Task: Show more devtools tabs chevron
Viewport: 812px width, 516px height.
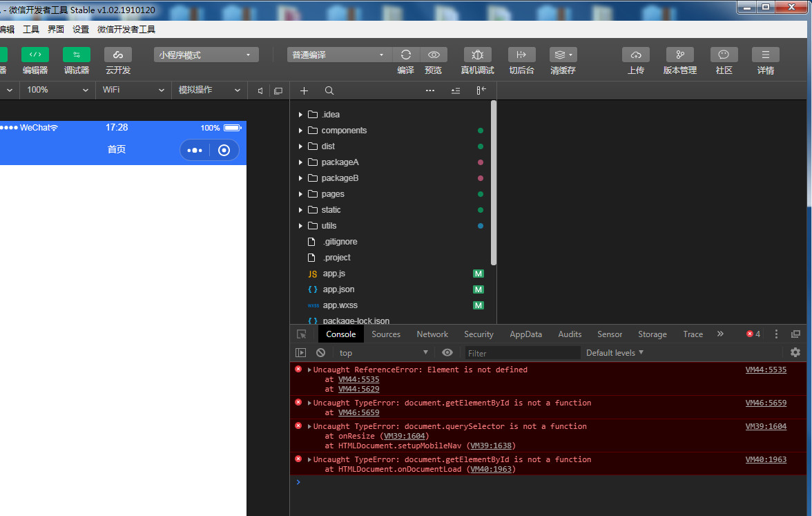Action: point(720,334)
